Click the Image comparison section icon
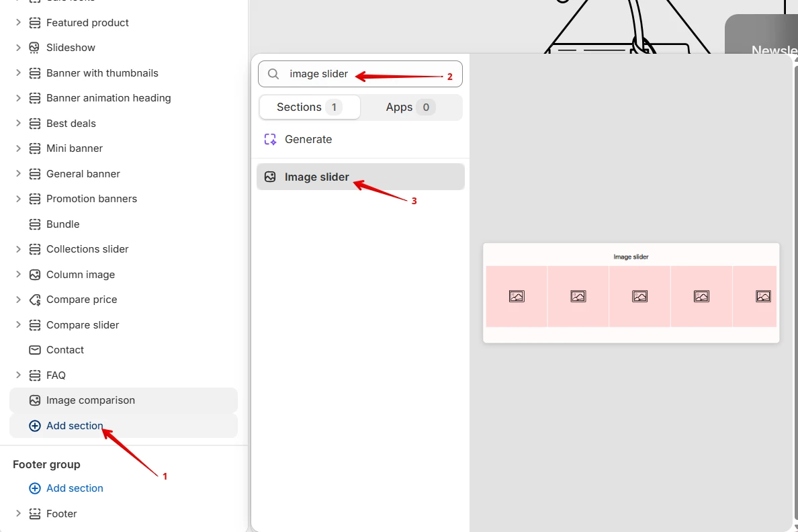This screenshot has width=798, height=532. (x=35, y=400)
